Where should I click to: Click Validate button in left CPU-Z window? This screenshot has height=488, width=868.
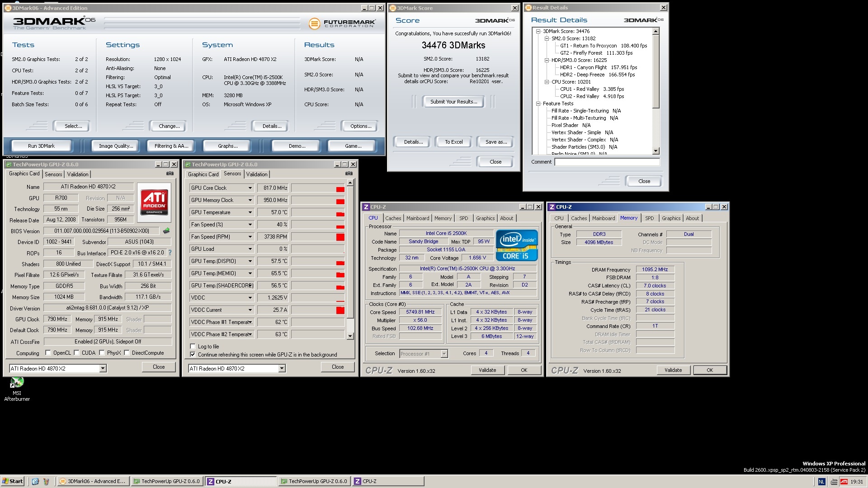click(x=487, y=370)
